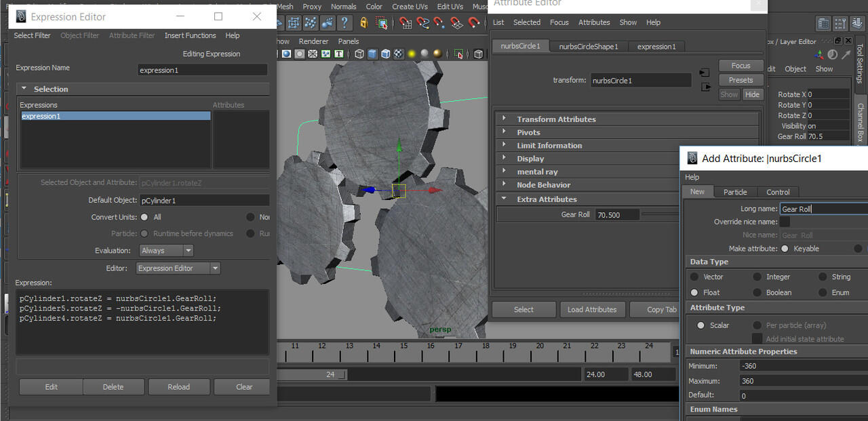Switch to nurbsCircleShape1 tab
Screen dimensions: 868x421
point(588,46)
